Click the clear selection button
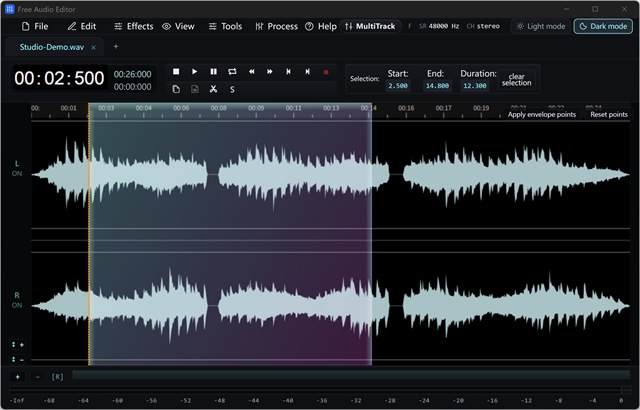The height and width of the screenshot is (410, 640). (517, 80)
